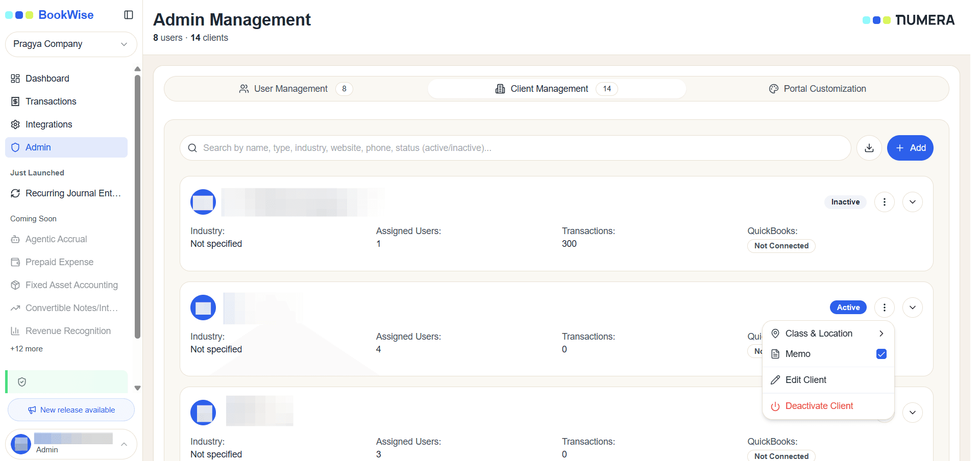Click Prepaid Expense sidebar item
Image resolution: width=980 pixels, height=461 pixels.
[66, 262]
